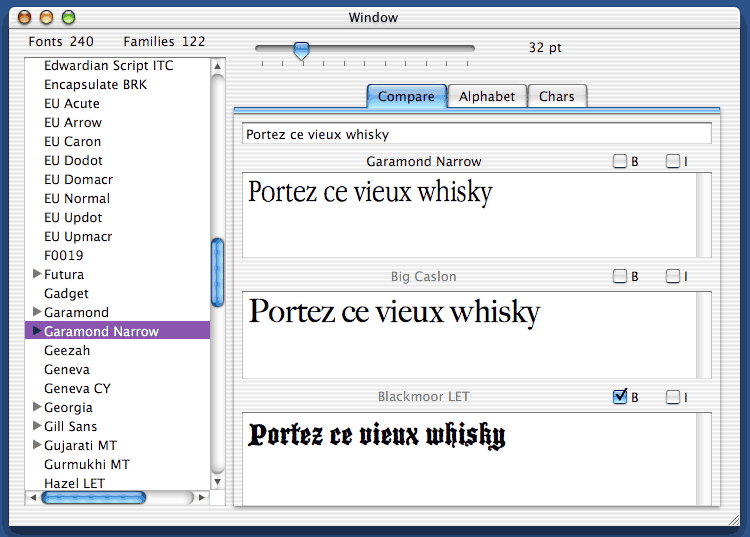Select the Futura font name
Image resolution: width=750 pixels, height=537 pixels.
click(x=64, y=274)
